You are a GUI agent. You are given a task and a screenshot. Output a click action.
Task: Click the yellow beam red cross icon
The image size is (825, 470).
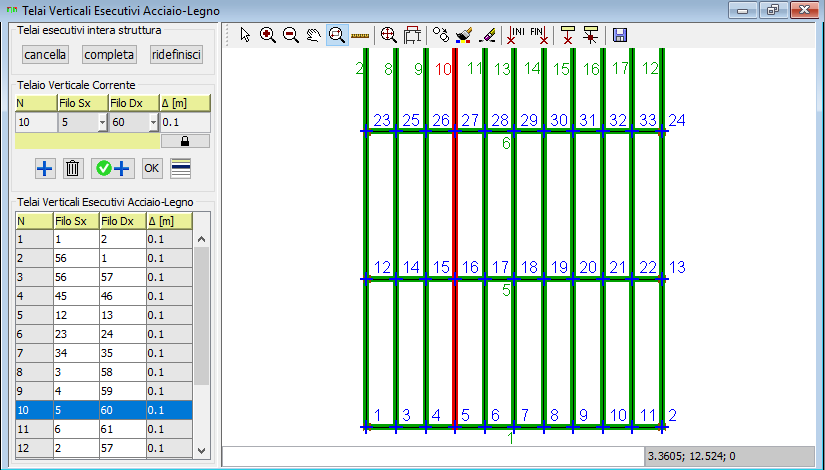(567, 35)
